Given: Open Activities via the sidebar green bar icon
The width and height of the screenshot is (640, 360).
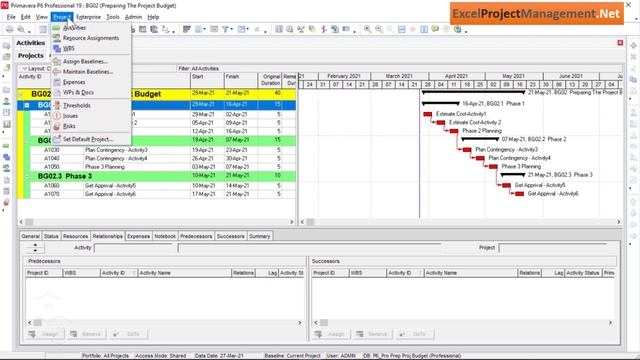Looking at the screenshot, I should click(x=6, y=146).
